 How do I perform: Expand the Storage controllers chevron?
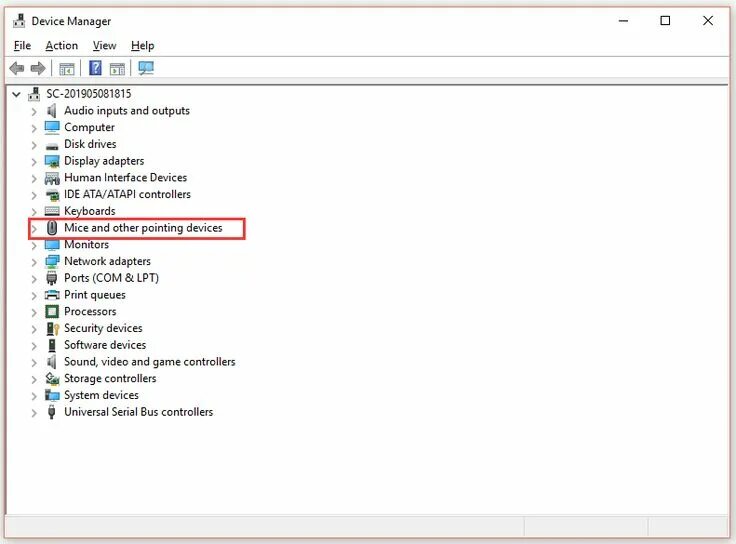34,379
